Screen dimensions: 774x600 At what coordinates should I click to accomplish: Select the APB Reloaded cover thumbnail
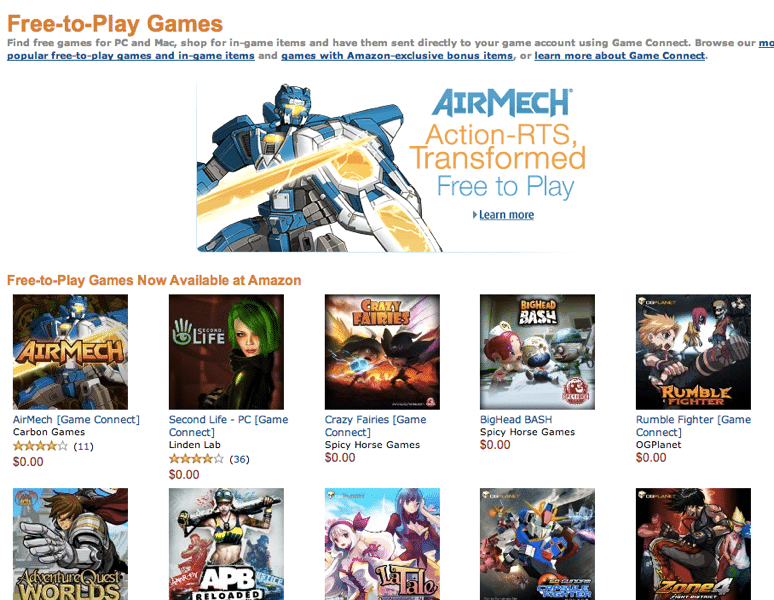(226, 544)
